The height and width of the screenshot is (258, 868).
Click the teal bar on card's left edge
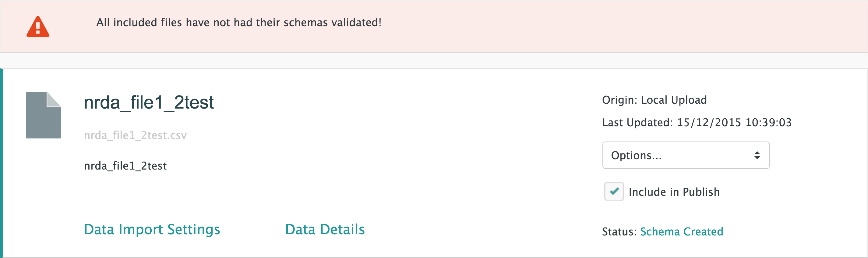tap(1, 163)
